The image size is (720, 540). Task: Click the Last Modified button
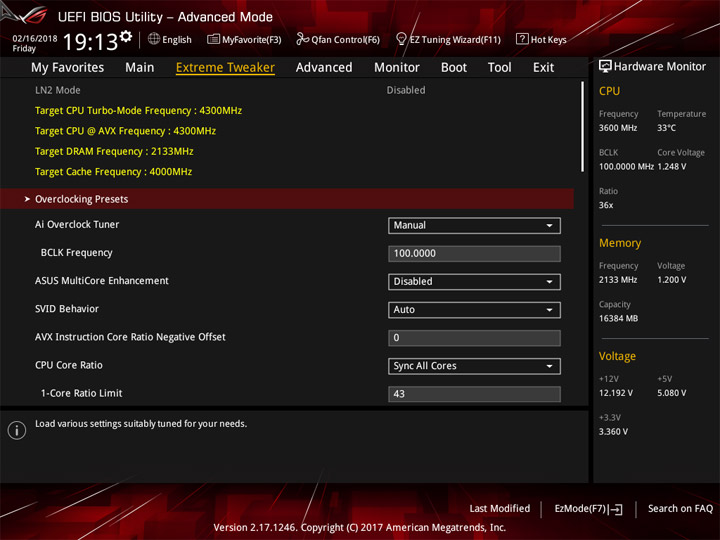(500, 508)
